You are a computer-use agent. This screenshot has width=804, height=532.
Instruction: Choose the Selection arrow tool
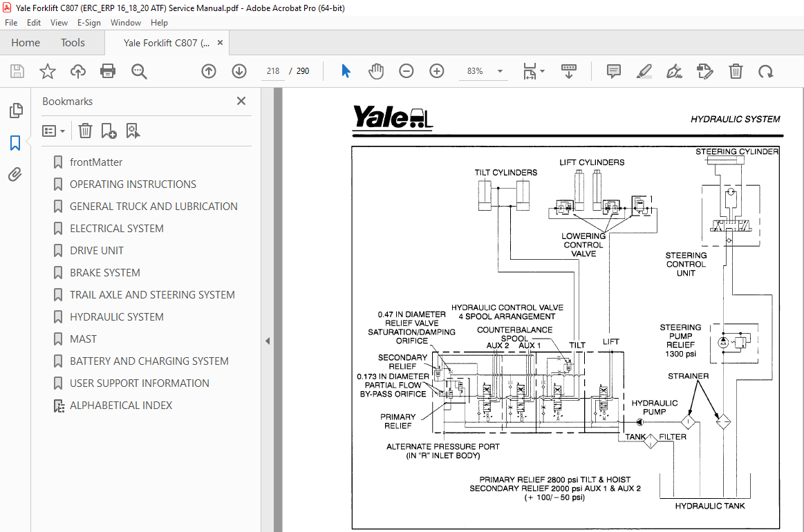click(346, 71)
